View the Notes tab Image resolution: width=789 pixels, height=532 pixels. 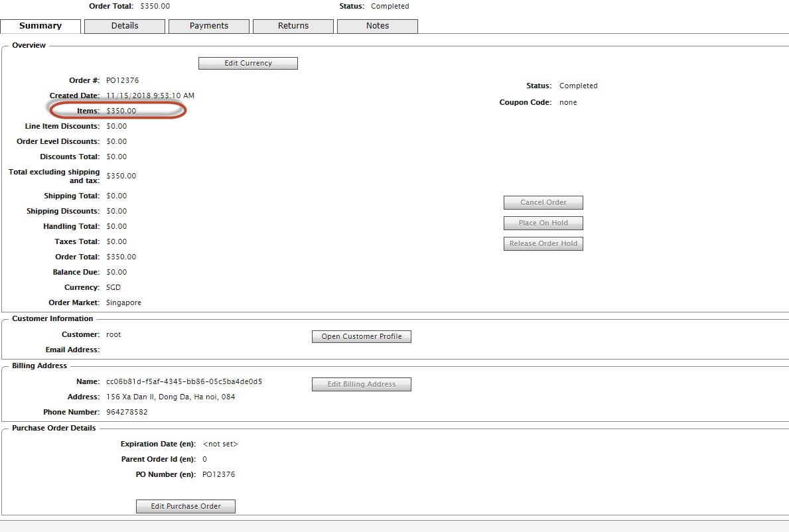point(378,26)
